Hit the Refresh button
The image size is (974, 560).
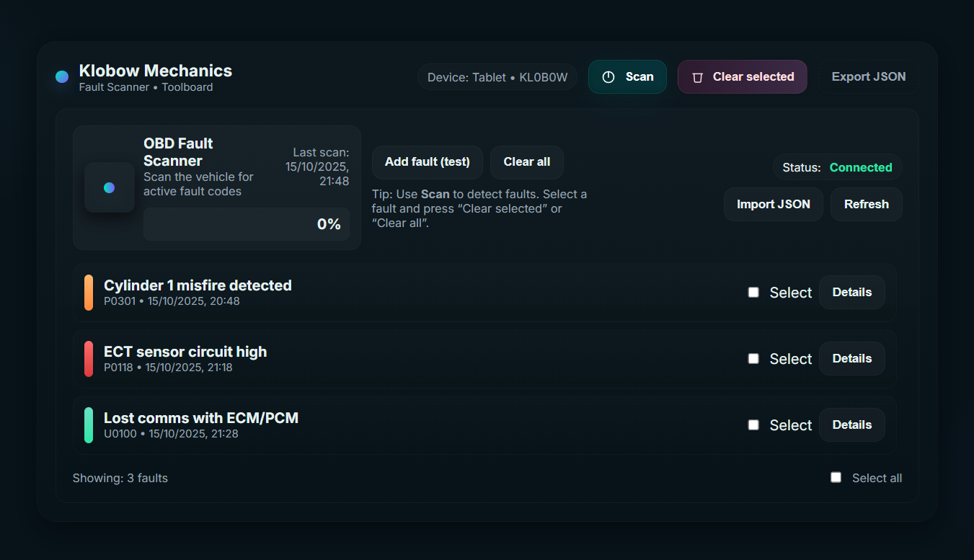coord(866,205)
